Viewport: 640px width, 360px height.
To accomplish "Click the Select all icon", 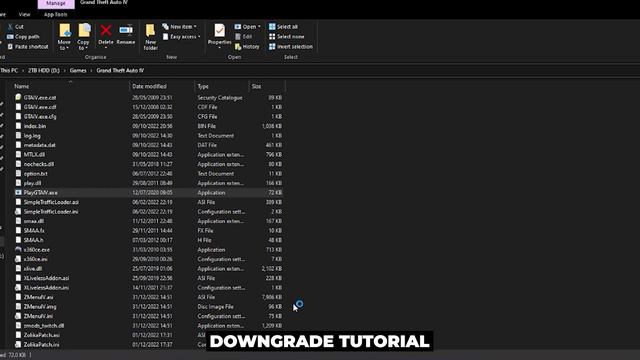I will click(272, 27).
